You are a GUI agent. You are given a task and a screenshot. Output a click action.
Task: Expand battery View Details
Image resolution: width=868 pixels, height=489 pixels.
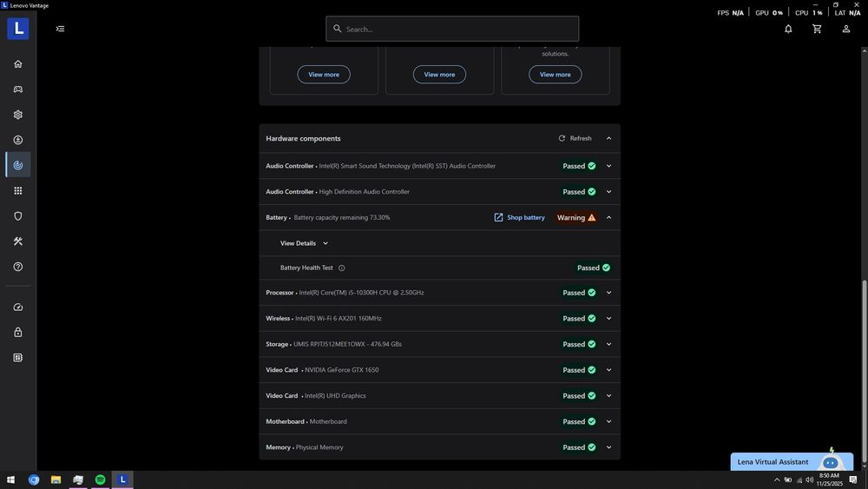[x=304, y=243]
